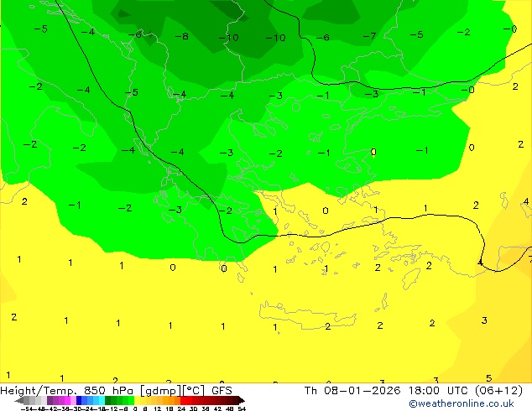Click the '-54' label under the color scale

(27, 408)
